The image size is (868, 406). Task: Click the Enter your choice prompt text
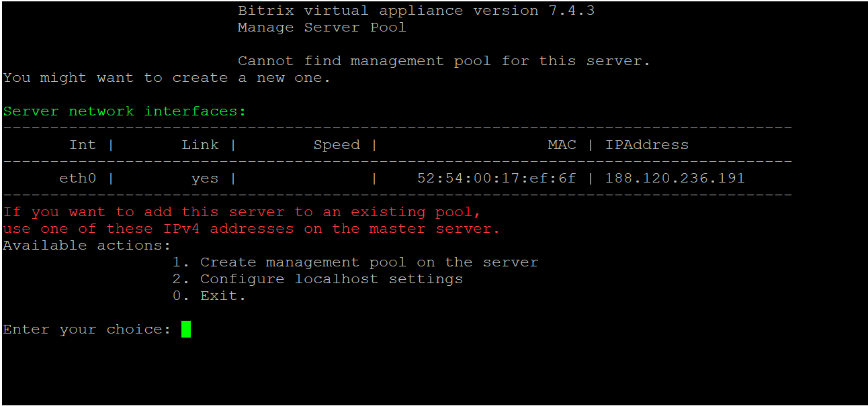87,329
